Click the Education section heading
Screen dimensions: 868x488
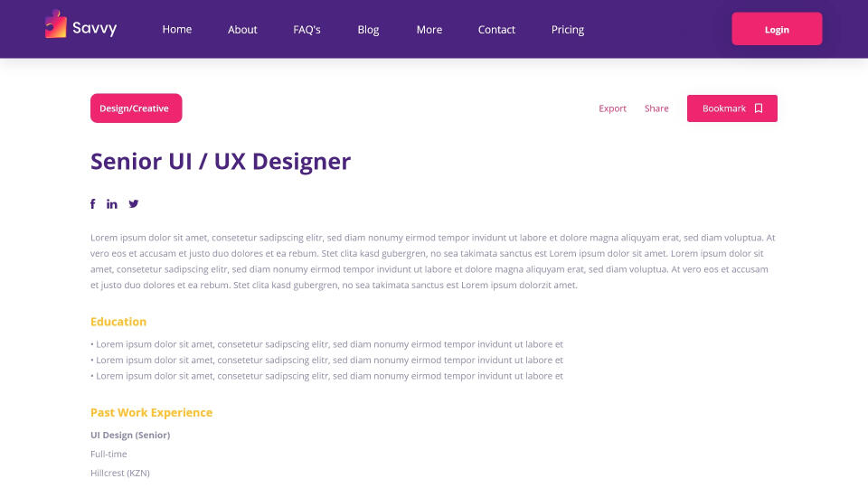click(x=118, y=322)
